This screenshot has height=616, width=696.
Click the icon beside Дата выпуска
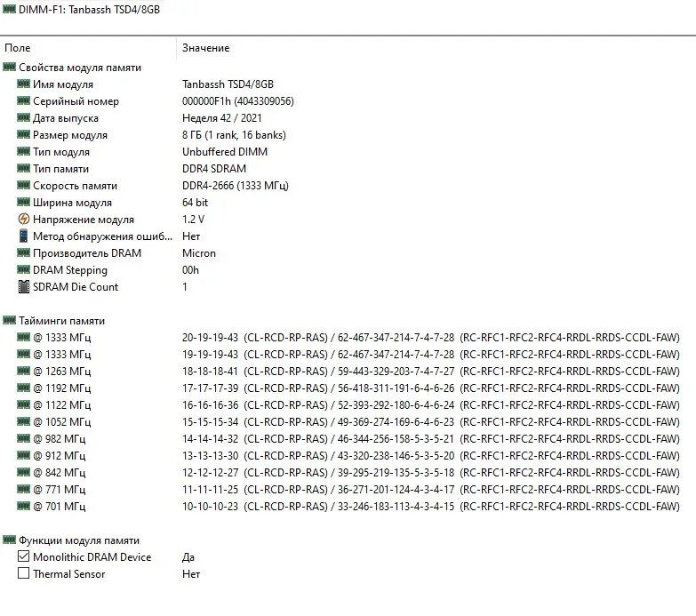[23, 117]
